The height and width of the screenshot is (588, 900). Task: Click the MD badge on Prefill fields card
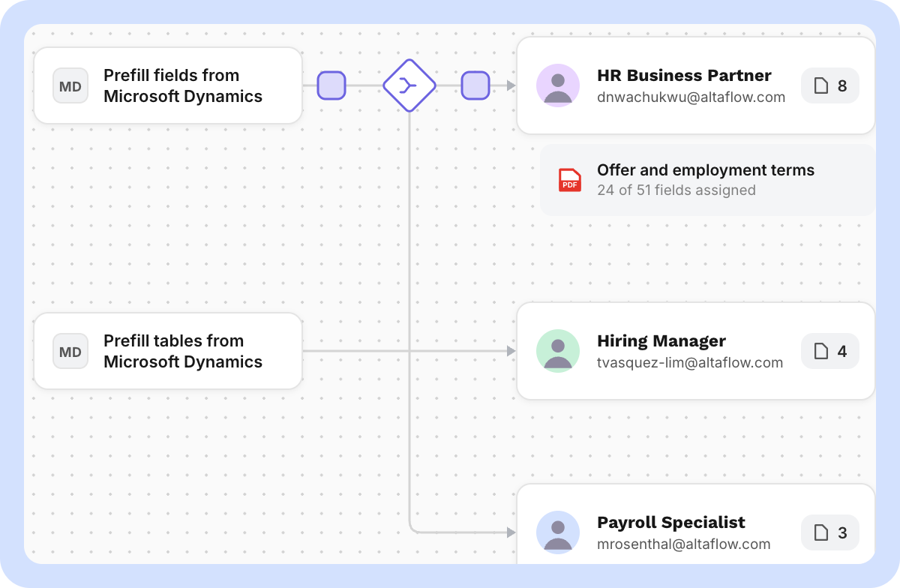(x=70, y=86)
